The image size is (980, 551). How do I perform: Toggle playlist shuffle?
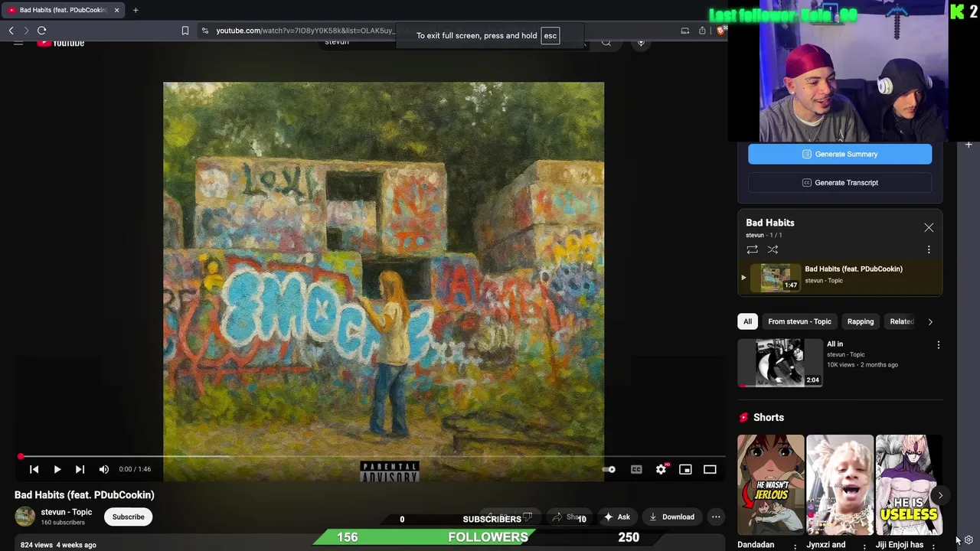pos(773,249)
